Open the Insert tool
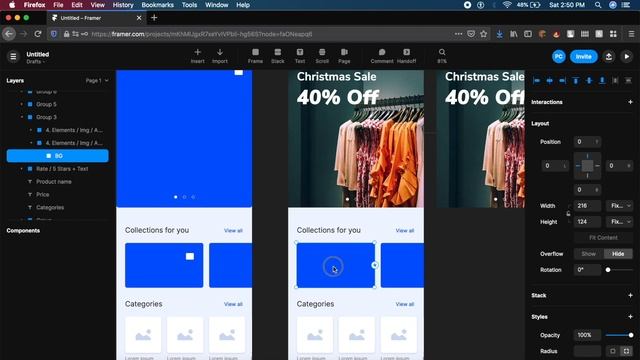 pos(198,56)
